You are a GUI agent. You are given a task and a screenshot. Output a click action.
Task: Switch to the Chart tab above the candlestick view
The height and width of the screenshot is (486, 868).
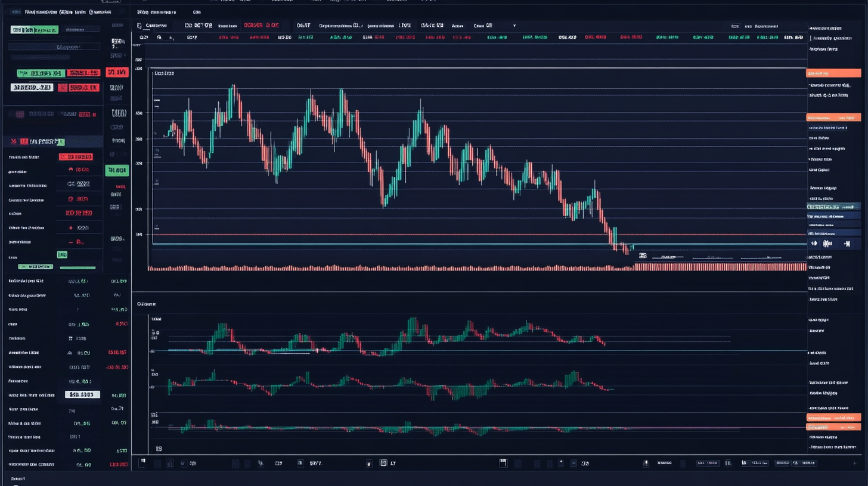click(302, 26)
